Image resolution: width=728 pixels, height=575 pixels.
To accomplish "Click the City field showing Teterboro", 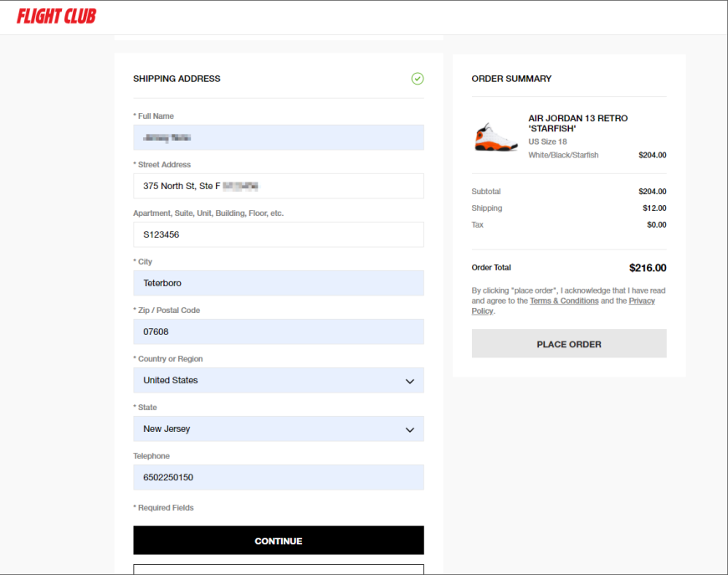I will coord(279,283).
